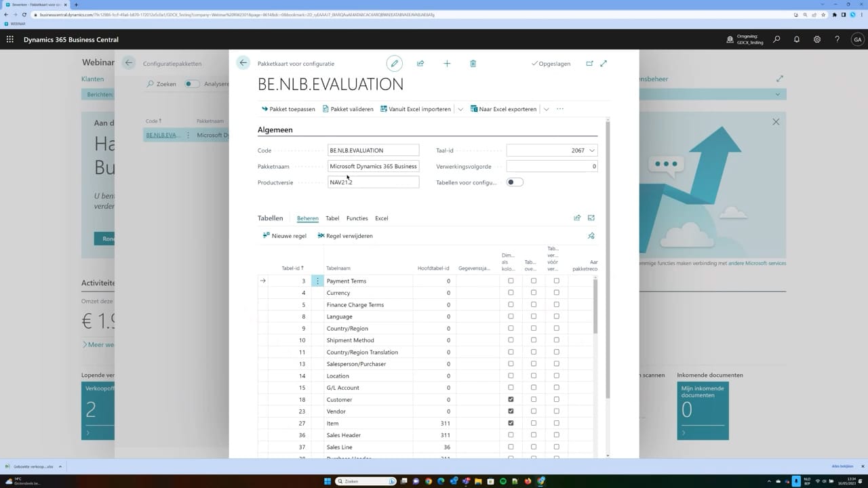This screenshot has width=868, height=488.
Task: Uncheck Dim. als kolom for Customer
Action: [x=511, y=400]
